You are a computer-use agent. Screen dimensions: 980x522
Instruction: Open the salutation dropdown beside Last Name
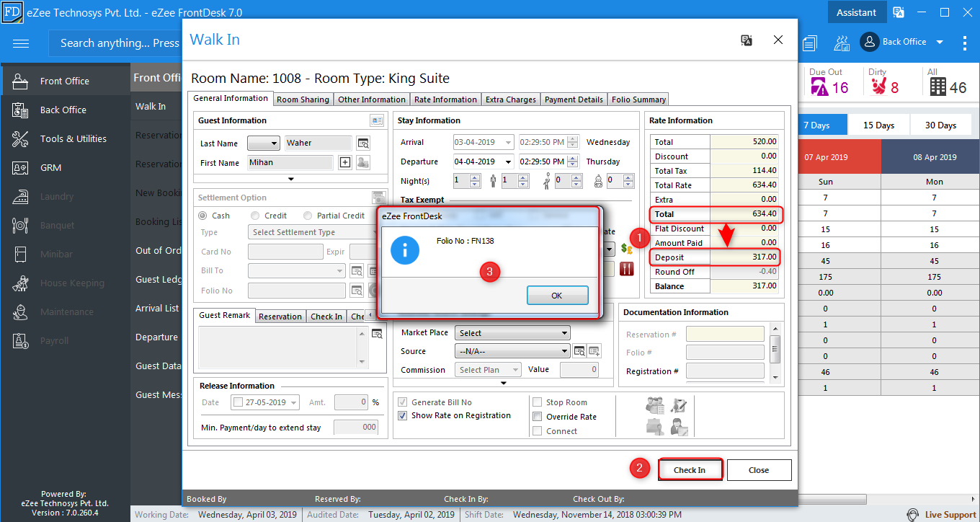pyautogui.click(x=264, y=143)
